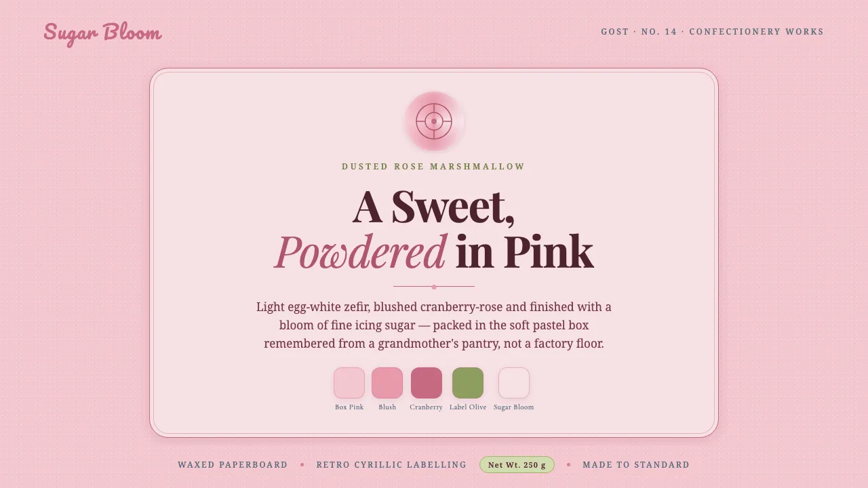The height and width of the screenshot is (488, 868).
Task: Click the Retro Cyrillic Labelling footer text
Action: pos(391,465)
